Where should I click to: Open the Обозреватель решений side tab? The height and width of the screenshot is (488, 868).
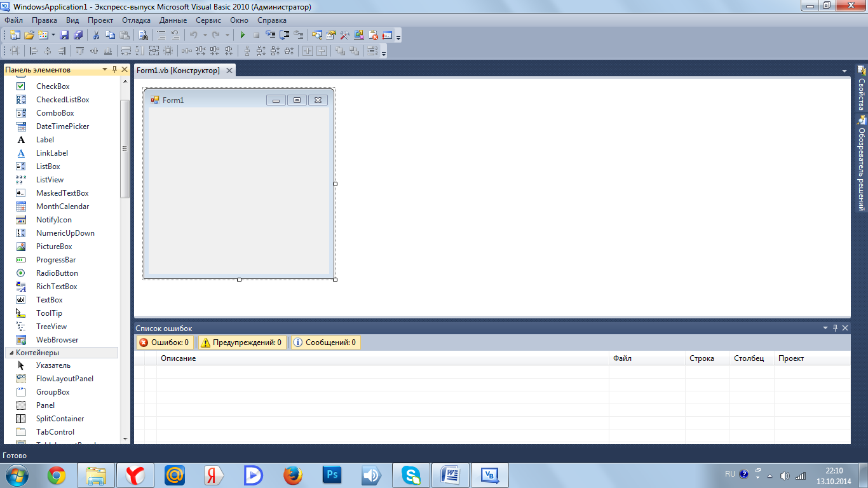(862, 164)
